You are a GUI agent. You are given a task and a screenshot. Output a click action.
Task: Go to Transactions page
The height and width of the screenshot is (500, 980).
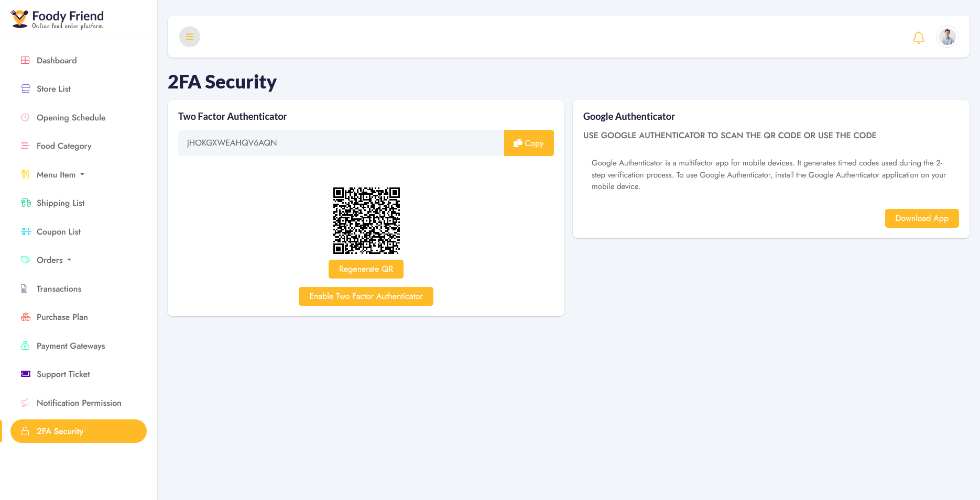pyautogui.click(x=59, y=288)
